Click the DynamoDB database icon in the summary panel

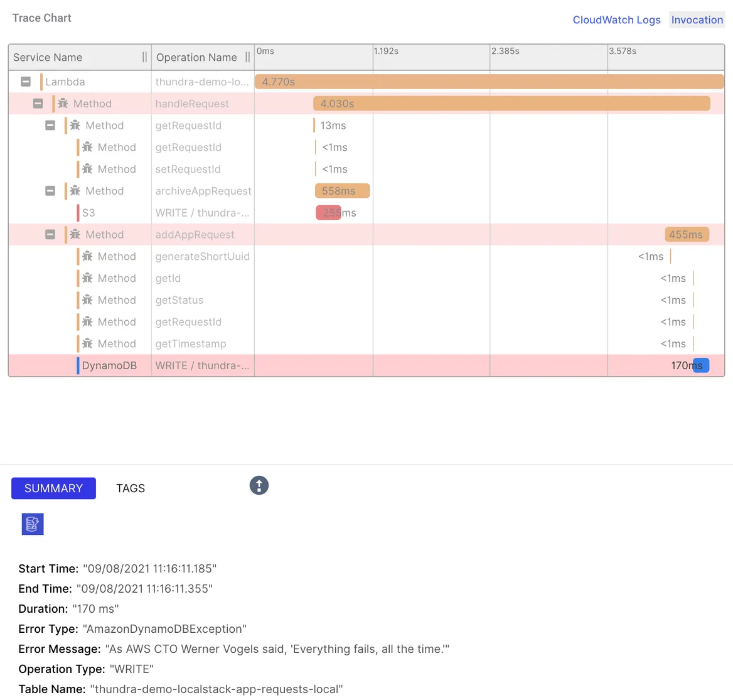coord(32,524)
